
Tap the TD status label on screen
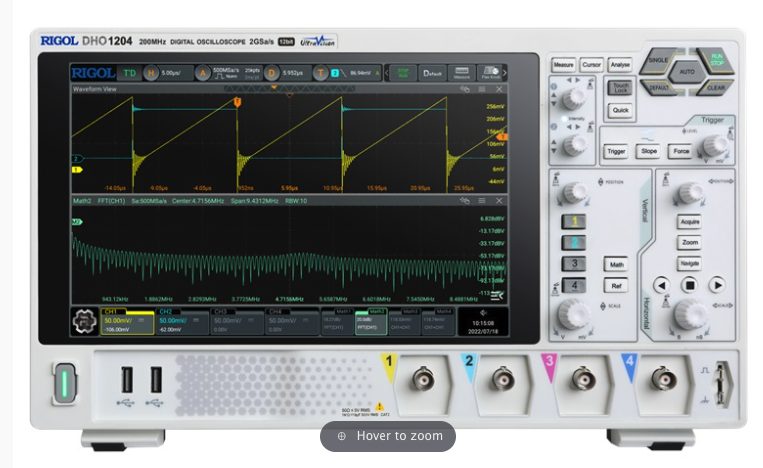tap(129, 73)
